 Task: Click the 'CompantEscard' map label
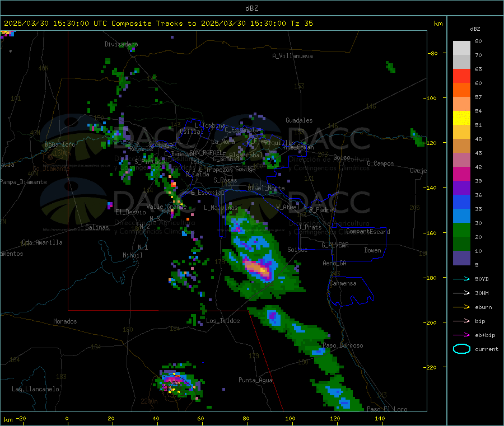pyautogui.click(x=368, y=231)
